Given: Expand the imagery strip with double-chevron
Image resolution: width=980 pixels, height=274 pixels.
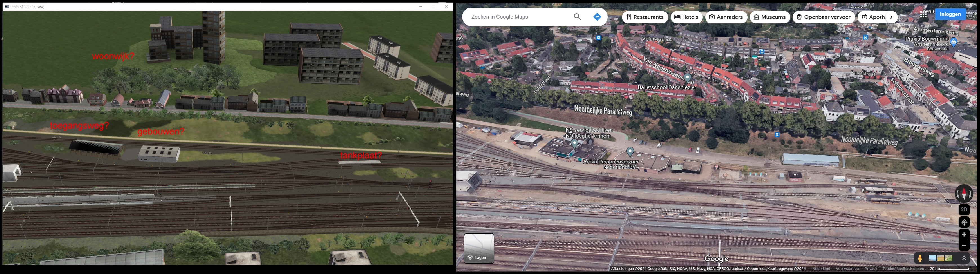Looking at the screenshot, I should click(964, 258).
